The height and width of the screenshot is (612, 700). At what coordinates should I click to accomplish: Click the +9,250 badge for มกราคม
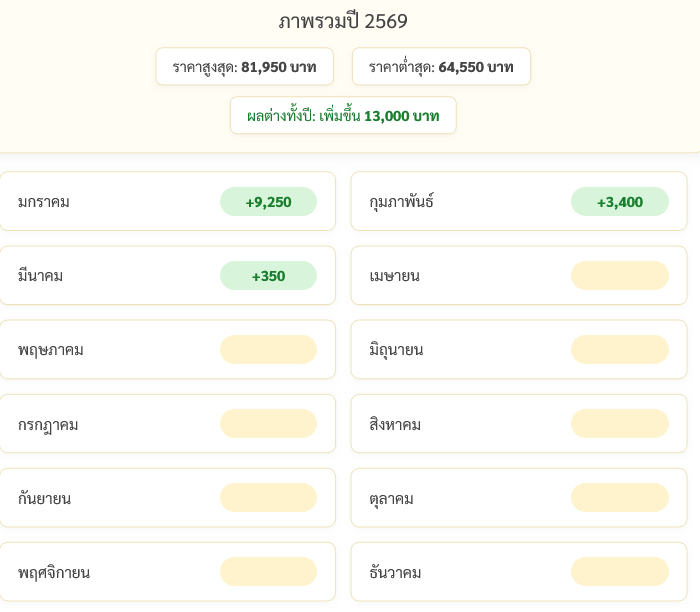click(268, 202)
